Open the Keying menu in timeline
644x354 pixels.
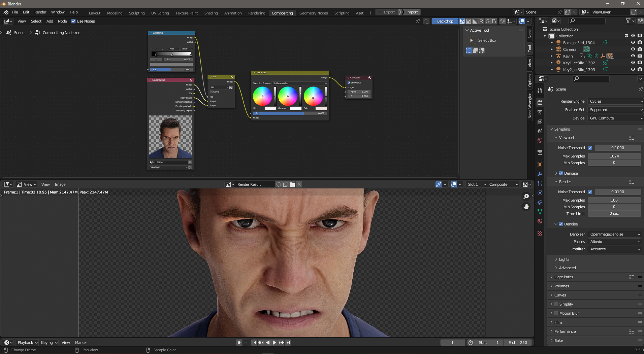[49, 343]
